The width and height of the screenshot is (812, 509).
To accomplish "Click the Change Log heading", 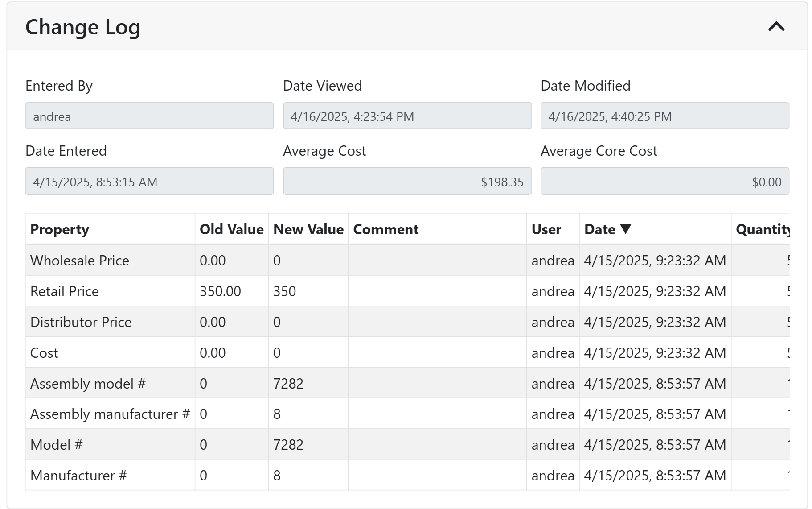I will 83,27.
